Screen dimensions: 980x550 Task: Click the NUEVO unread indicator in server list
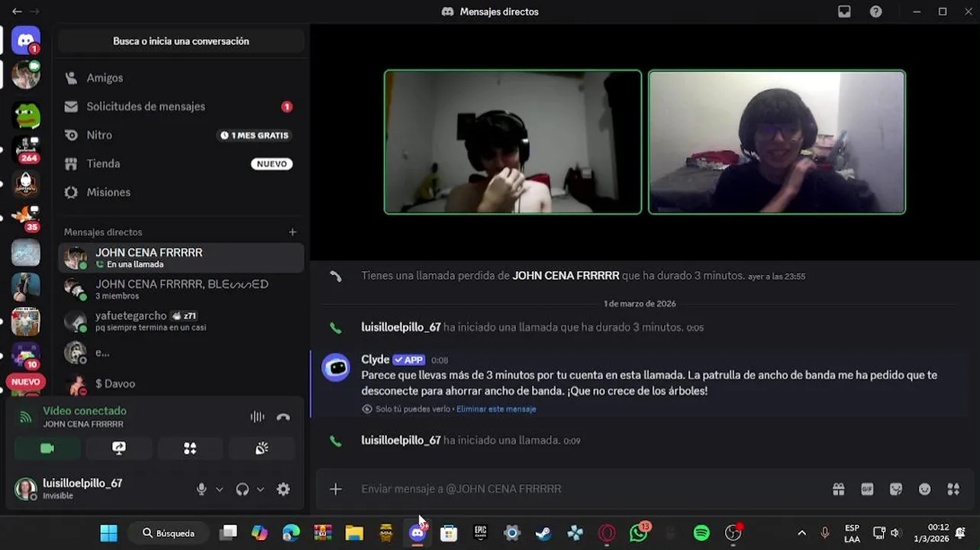[26, 381]
